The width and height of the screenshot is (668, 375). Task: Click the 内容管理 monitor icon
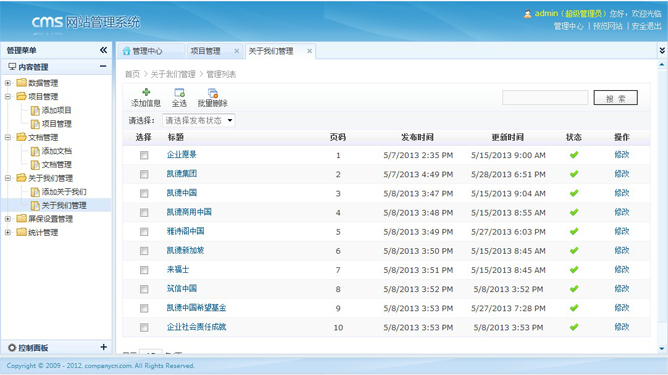point(12,66)
